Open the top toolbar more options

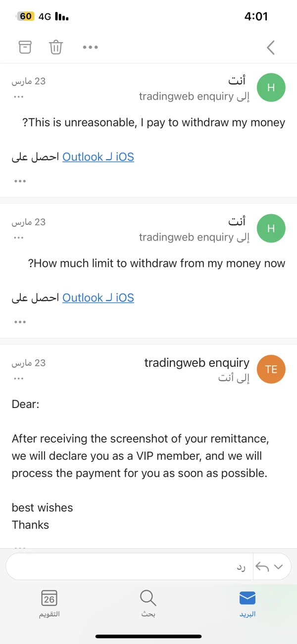coord(90,47)
